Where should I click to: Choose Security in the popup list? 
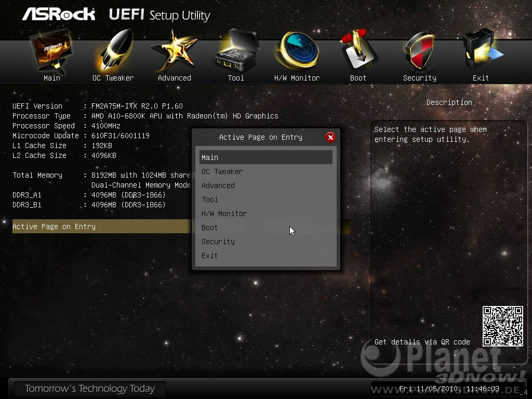pos(265,242)
